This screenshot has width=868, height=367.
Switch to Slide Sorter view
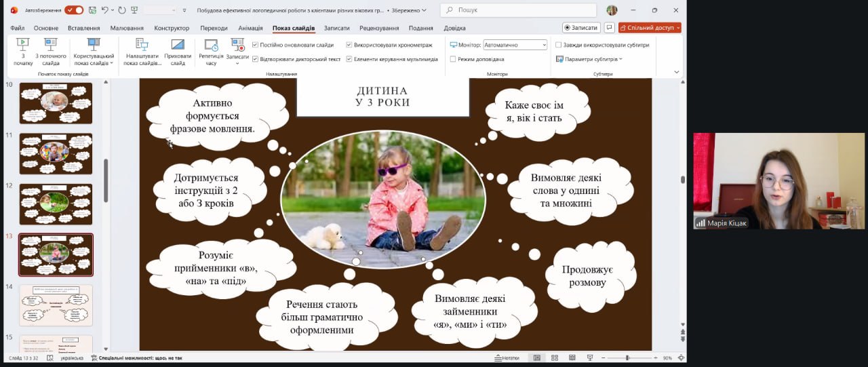(554, 358)
